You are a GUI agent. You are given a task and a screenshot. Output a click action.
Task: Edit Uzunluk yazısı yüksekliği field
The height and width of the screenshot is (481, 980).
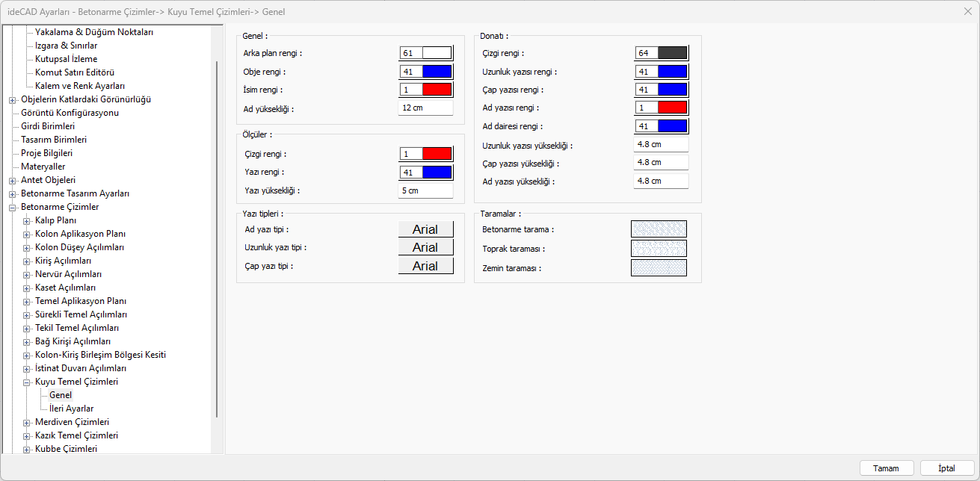point(662,145)
